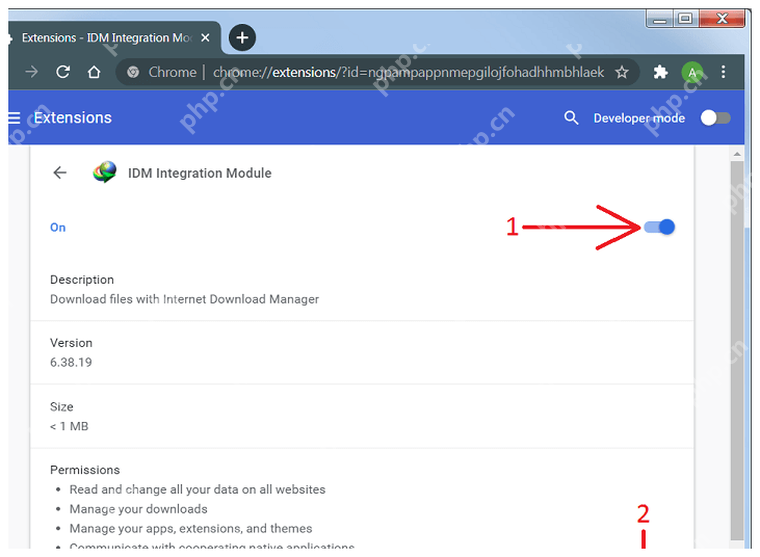Minimize the Chrome window
Image resolution: width=760 pixels, height=557 pixels.
click(x=660, y=19)
